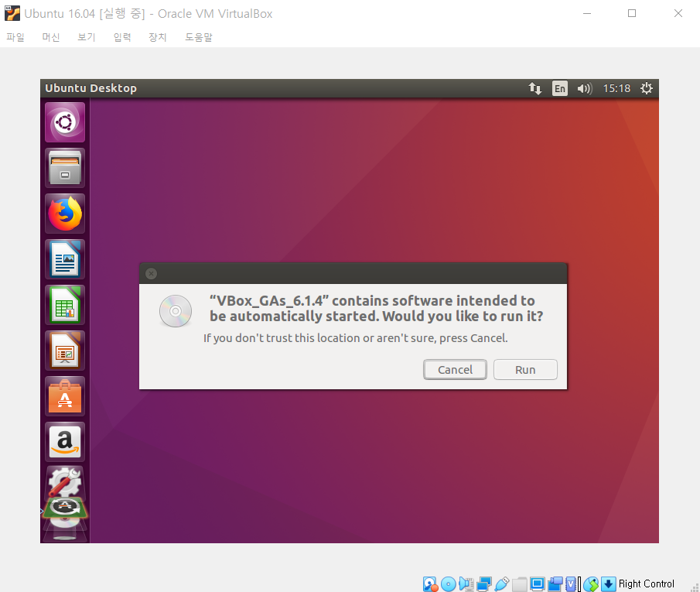Image resolution: width=700 pixels, height=592 pixels.
Task: Click the display status monitor icon
Action: [538, 584]
